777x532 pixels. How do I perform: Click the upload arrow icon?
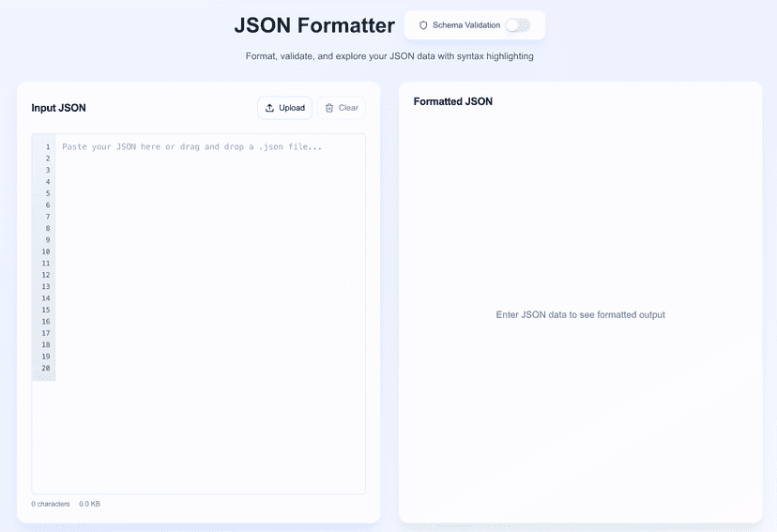point(270,108)
